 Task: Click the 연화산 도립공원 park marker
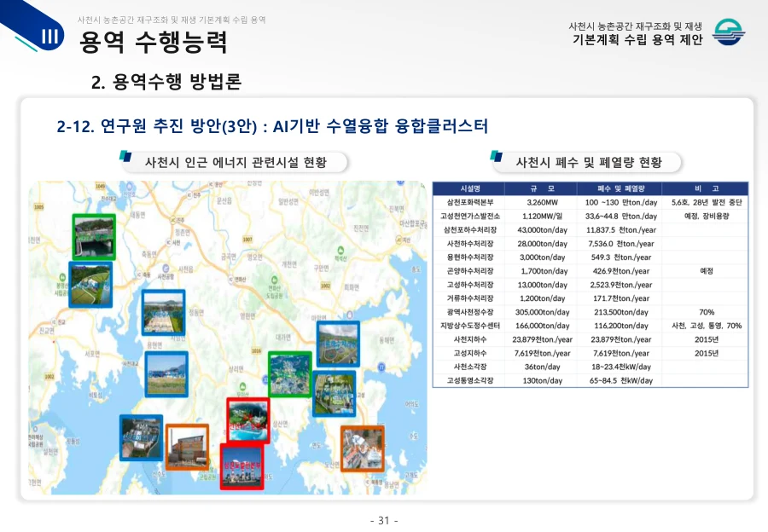pos(274,281)
